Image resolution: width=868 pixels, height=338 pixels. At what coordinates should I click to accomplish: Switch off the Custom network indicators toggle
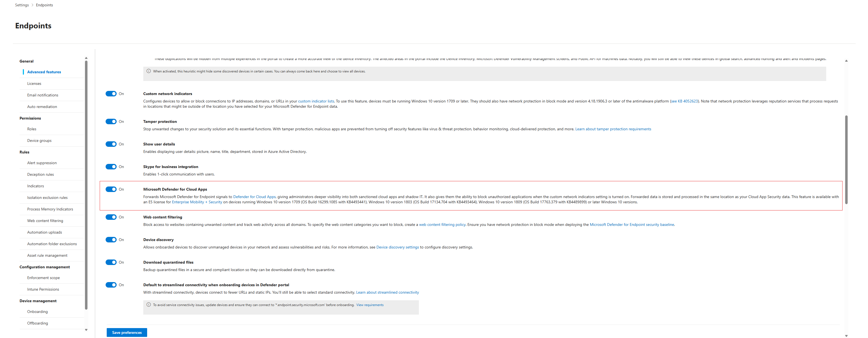pyautogui.click(x=111, y=94)
